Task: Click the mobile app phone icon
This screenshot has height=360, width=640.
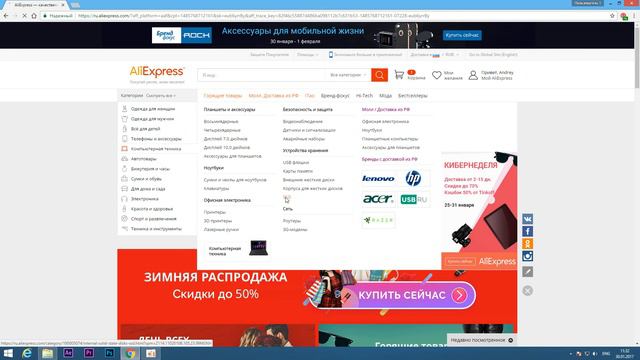Action: pyautogui.click(x=331, y=55)
